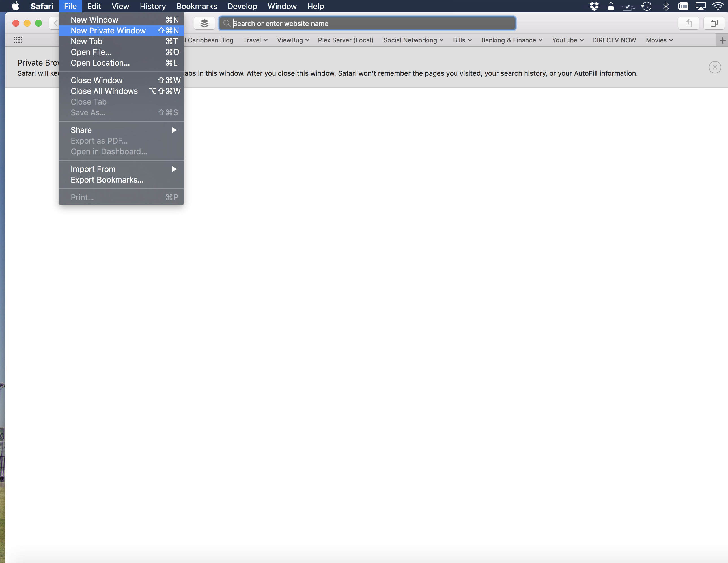Click the search magnifier icon in address bar

pyautogui.click(x=227, y=23)
